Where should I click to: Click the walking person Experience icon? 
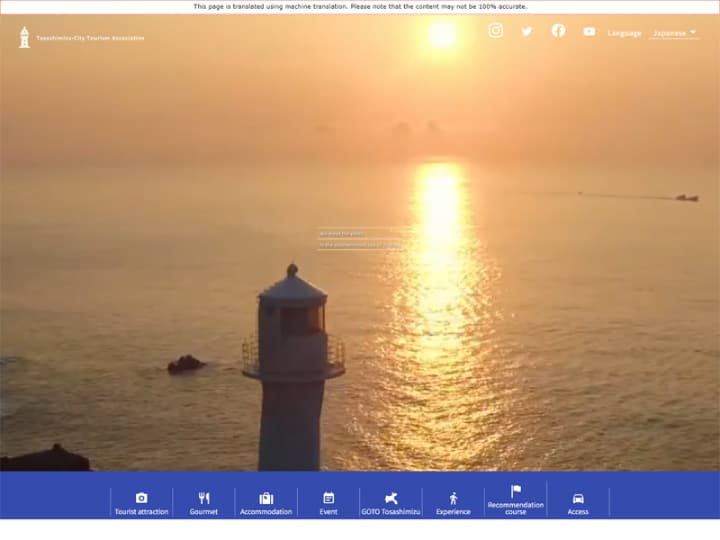pos(453,497)
